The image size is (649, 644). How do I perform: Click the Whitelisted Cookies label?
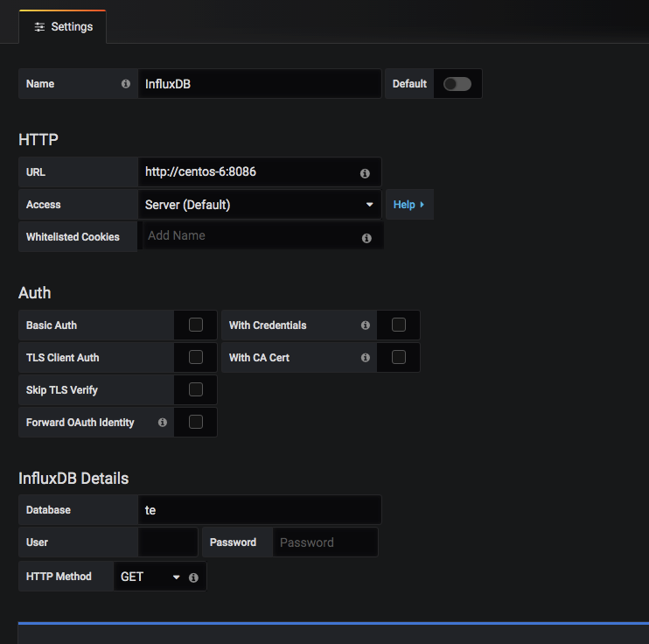pyautogui.click(x=73, y=237)
